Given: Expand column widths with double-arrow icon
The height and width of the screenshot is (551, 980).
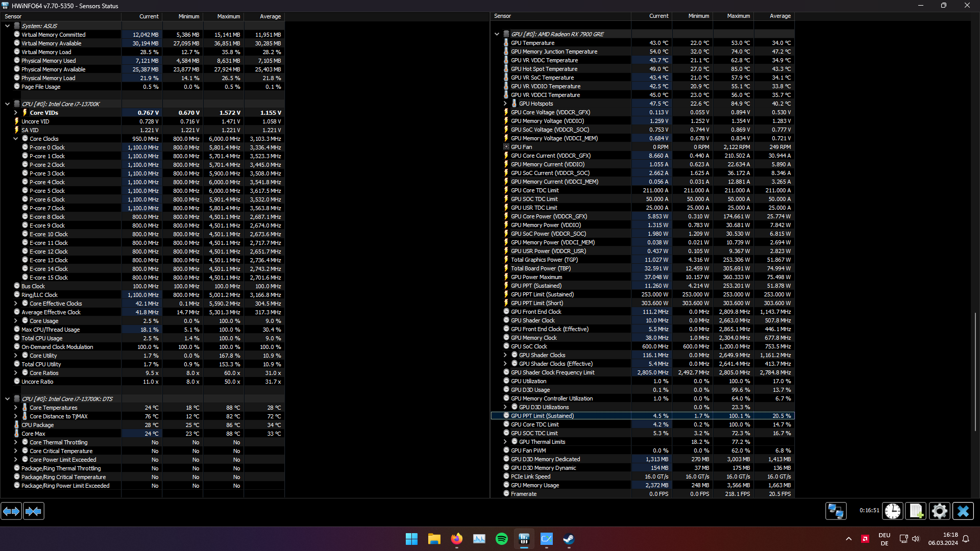Looking at the screenshot, I should pyautogui.click(x=11, y=511).
